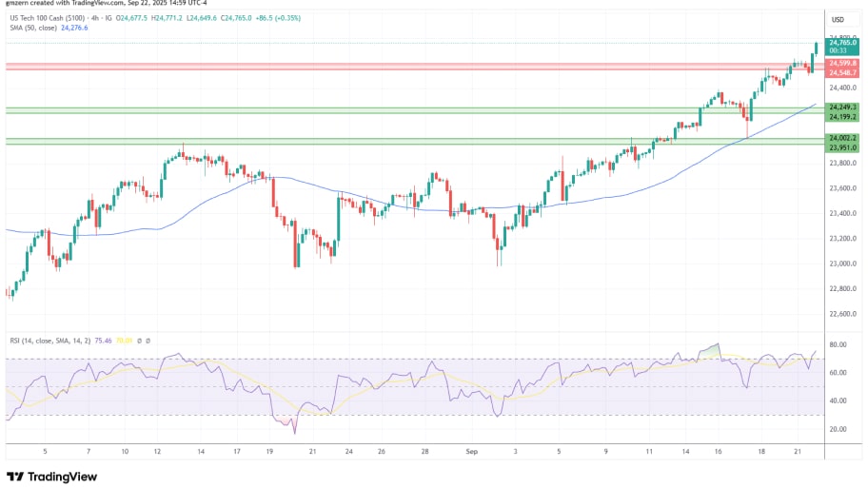Select the SMA (50, close) indicator legend
This screenshot has height=488, width=868.
[x=31, y=28]
